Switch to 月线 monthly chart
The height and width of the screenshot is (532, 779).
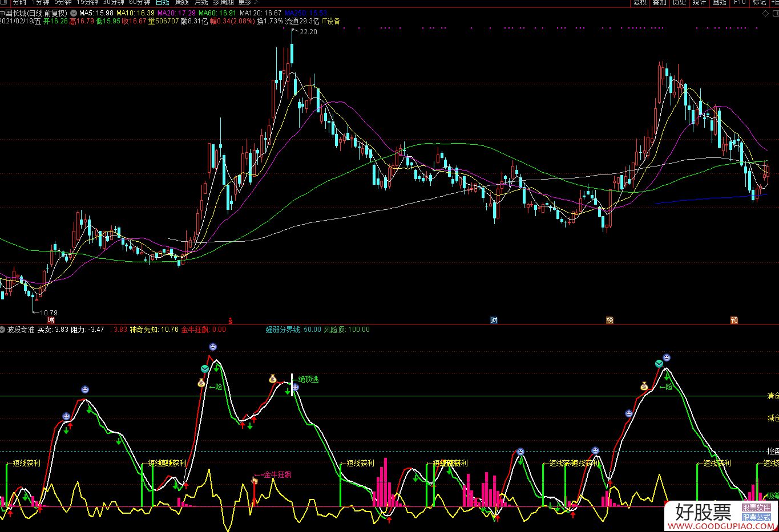pos(201,2)
